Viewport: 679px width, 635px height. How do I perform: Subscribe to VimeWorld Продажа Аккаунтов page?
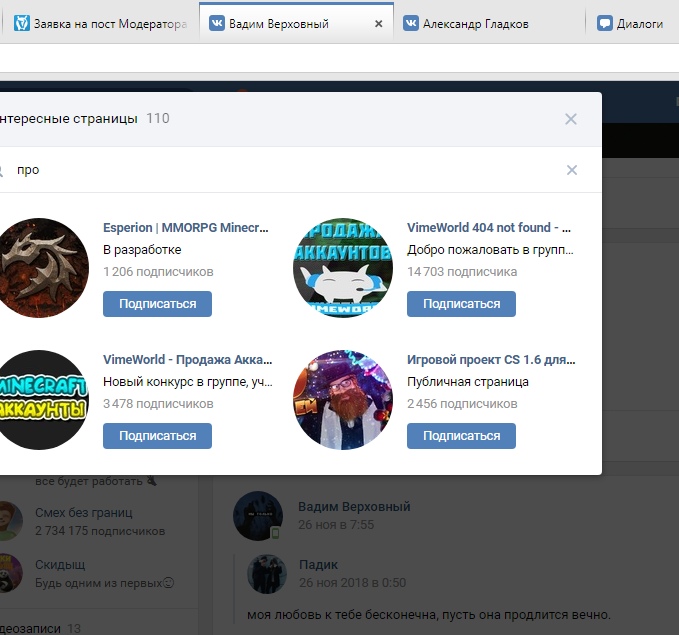tap(157, 436)
